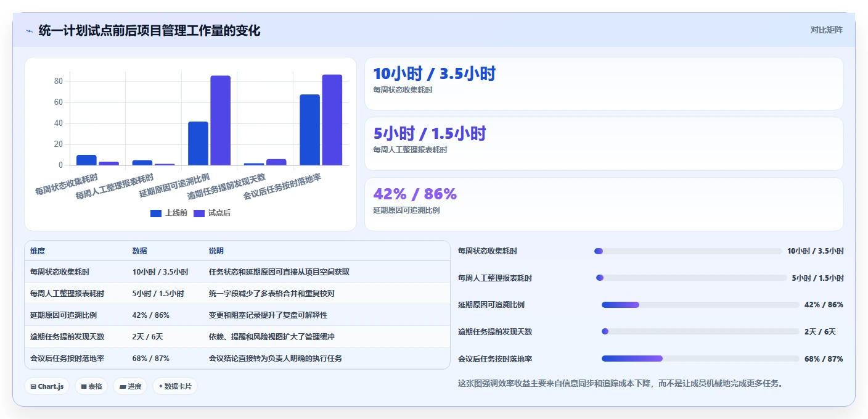Select the 数据卡片 chip

[x=175, y=386]
